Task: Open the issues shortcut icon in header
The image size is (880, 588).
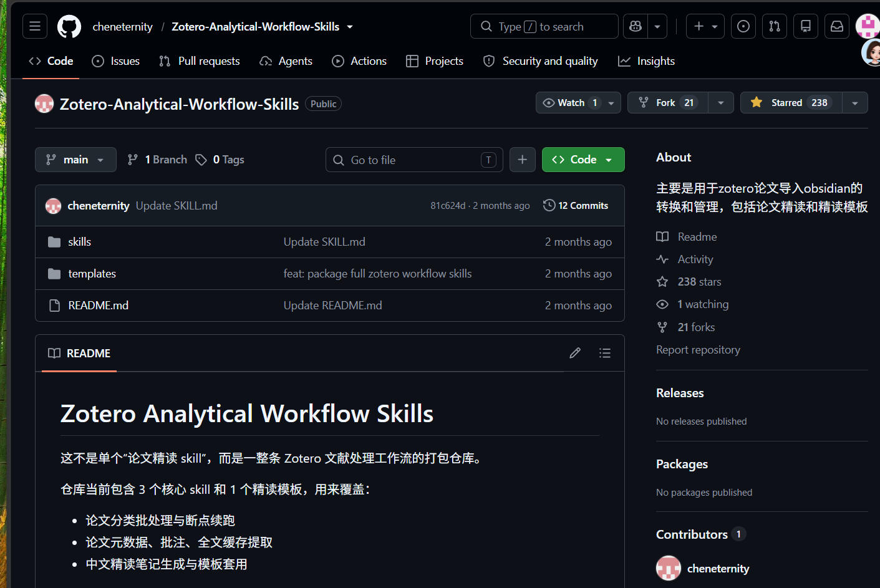Action: click(x=743, y=26)
